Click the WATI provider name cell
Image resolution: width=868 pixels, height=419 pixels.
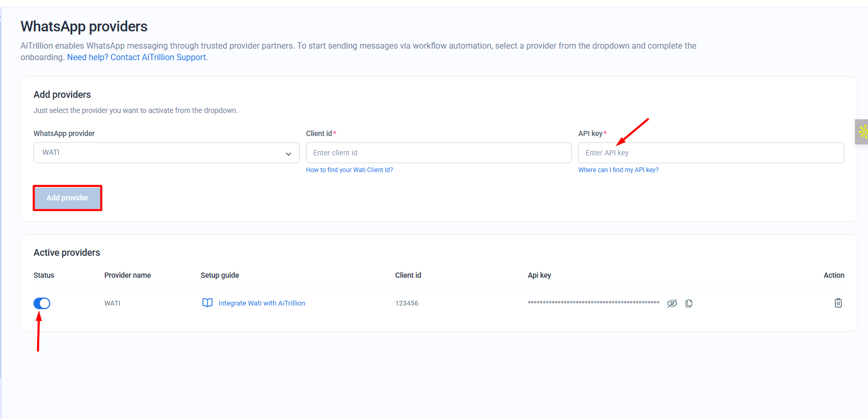tap(112, 303)
